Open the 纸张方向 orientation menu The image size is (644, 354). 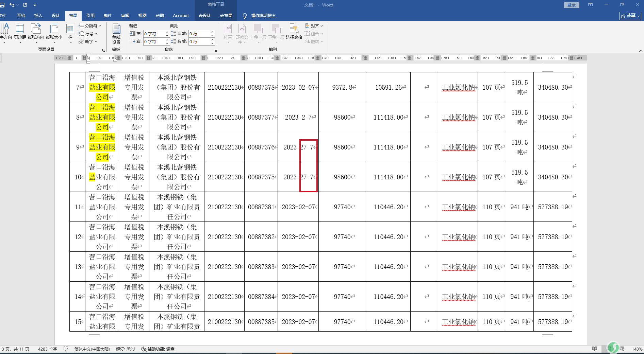click(x=36, y=33)
